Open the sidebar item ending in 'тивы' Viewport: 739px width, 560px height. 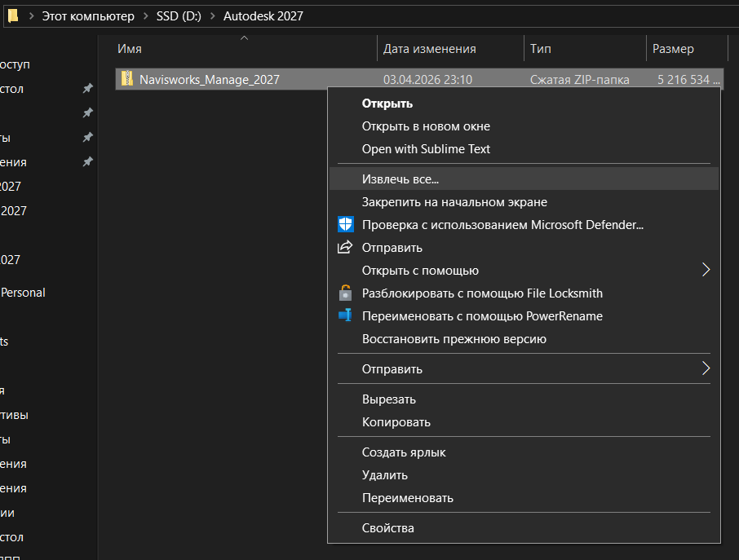pos(14,415)
